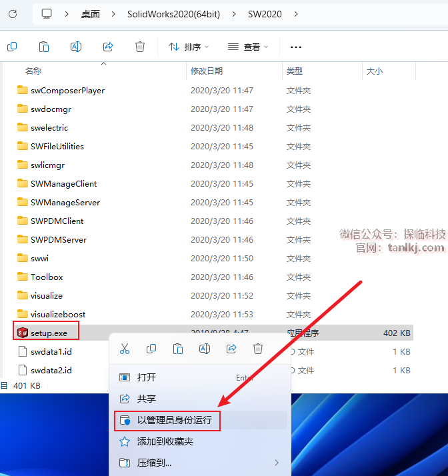Sort by 大小 column header
The width and height of the screenshot is (448, 476).
(x=375, y=71)
